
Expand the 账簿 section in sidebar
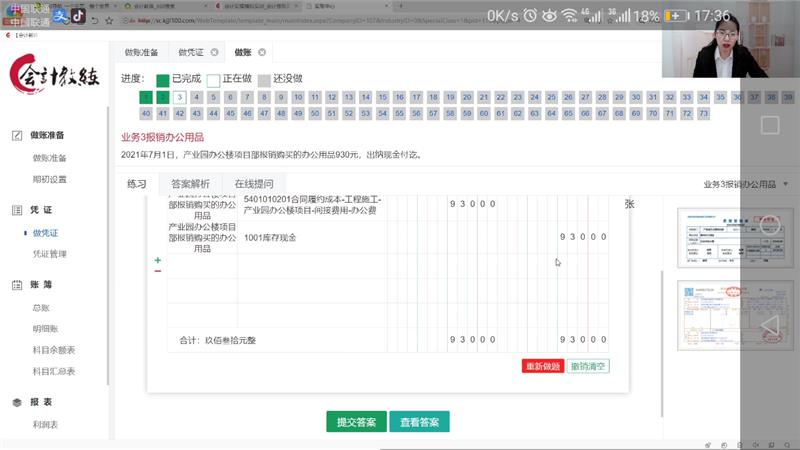(x=42, y=285)
